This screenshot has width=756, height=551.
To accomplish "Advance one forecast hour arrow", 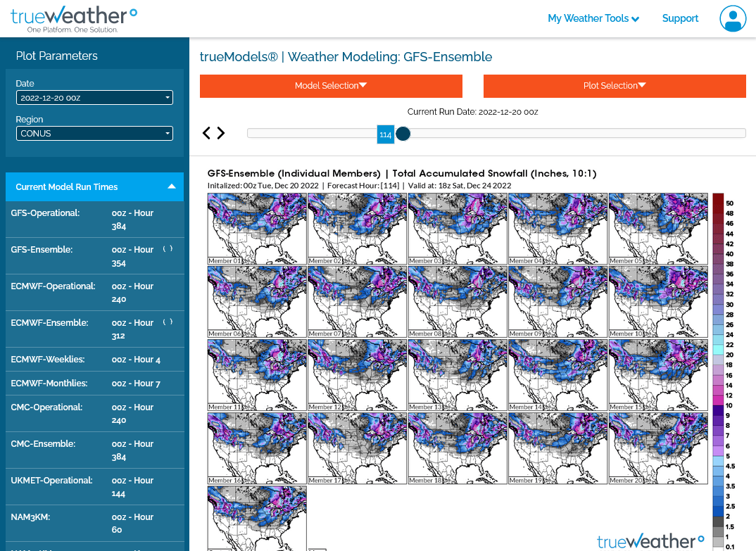I will click(221, 133).
